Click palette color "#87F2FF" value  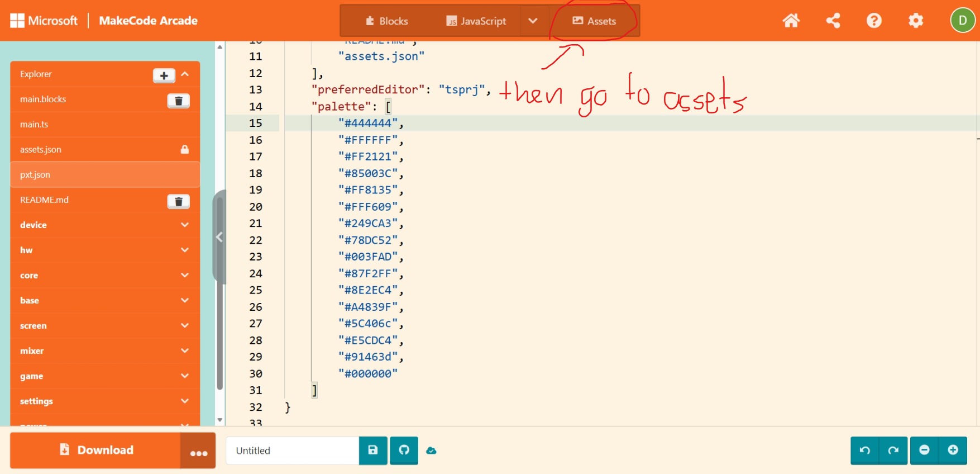[x=368, y=273]
